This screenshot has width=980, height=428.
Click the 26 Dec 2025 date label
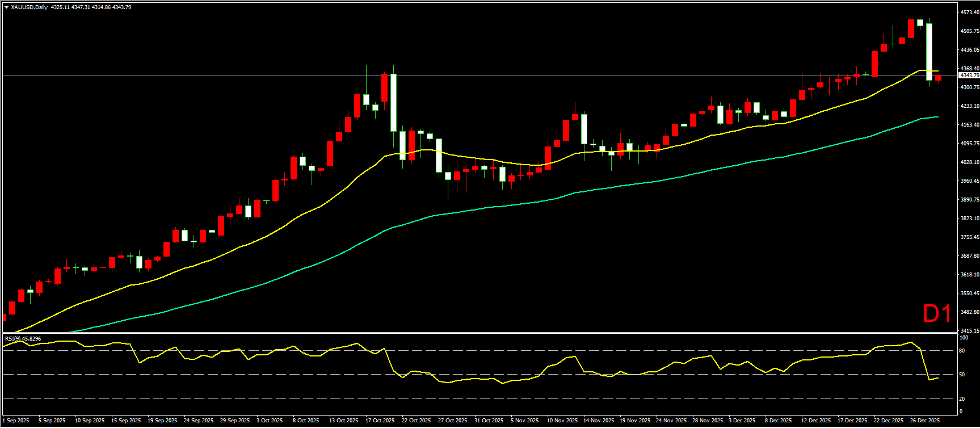click(925, 421)
